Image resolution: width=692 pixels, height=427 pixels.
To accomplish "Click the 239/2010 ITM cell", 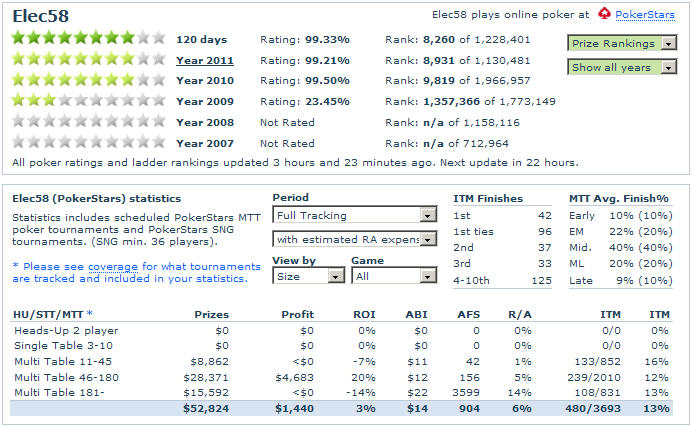I will click(x=594, y=378).
